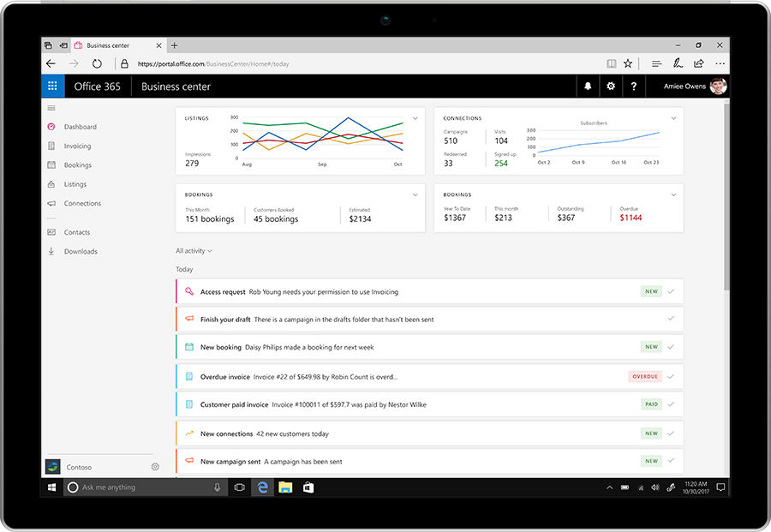Open settings gear in Office header
771x532 pixels.
(x=611, y=87)
